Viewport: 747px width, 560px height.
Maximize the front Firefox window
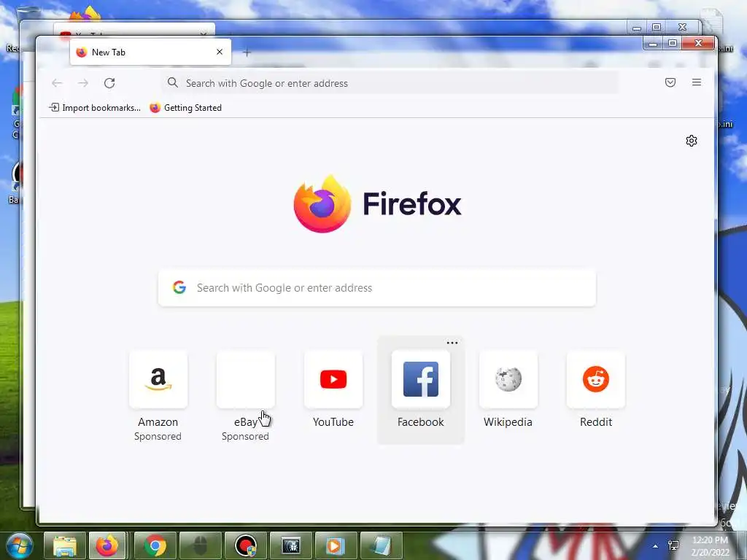click(x=673, y=43)
